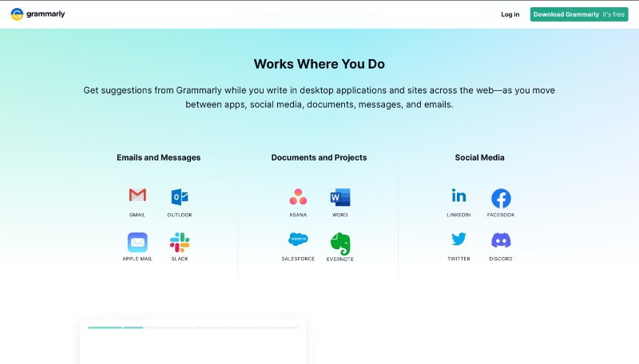Image resolution: width=639 pixels, height=364 pixels.
Task: Select the first teal progress segment below
Action: (105, 327)
